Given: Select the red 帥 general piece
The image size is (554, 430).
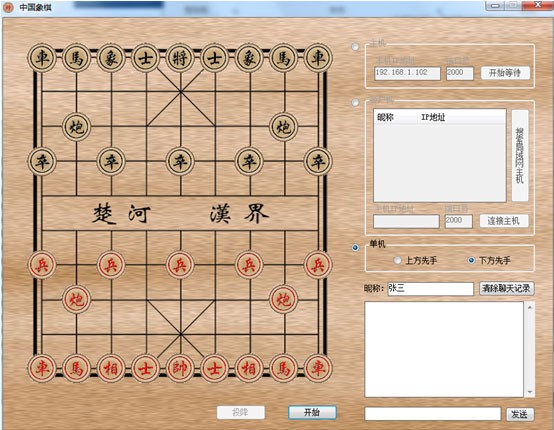Looking at the screenshot, I should (180, 368).
